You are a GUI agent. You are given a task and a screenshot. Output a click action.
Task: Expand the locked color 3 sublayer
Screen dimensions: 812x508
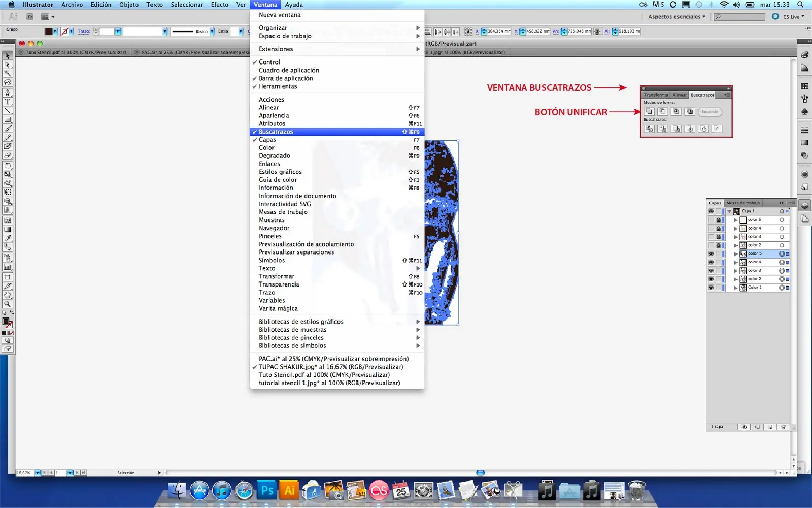point(736,237)
